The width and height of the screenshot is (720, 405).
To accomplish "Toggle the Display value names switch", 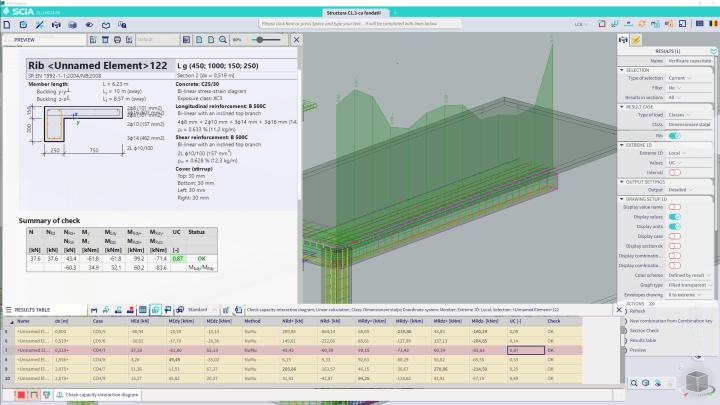I will [674, 207].
